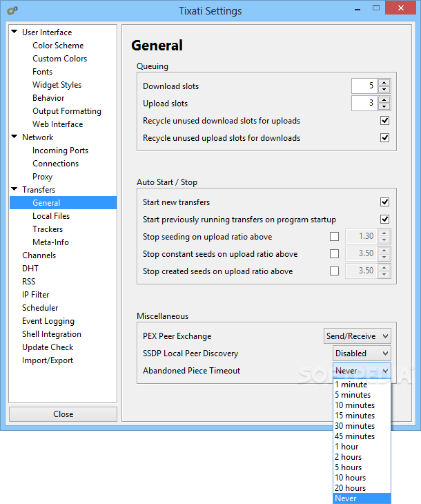Image resolution: width=421 pixels, height=504 pixels.
Task: Open Shell Integration settings
Action: click(52, 334)
